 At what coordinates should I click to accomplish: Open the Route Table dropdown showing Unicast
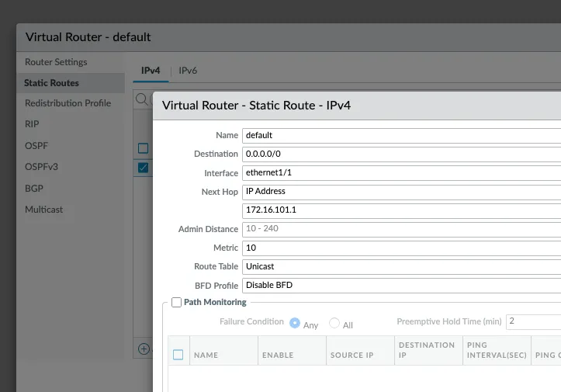coord(401,267)
